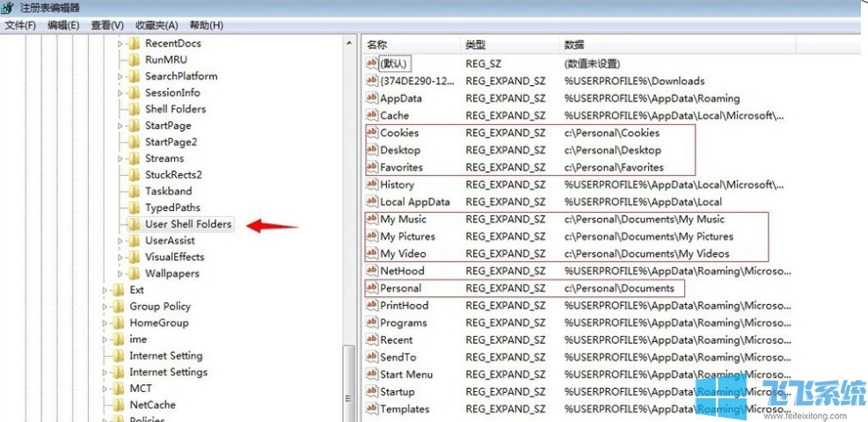Select the Taskband folder icon
The width and height of the screenshot is (868, 422).
tap(134, 192)
